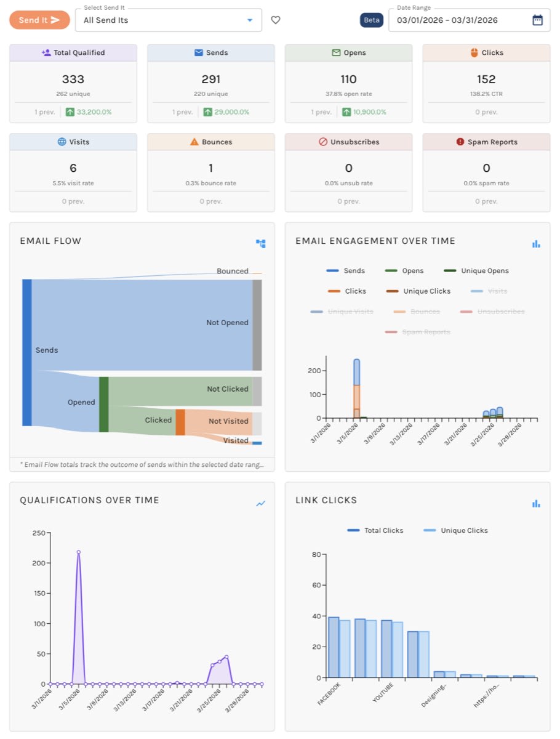Click the heart favorite icon
This screenshot has height=739, width=560.
pos(276,20)
